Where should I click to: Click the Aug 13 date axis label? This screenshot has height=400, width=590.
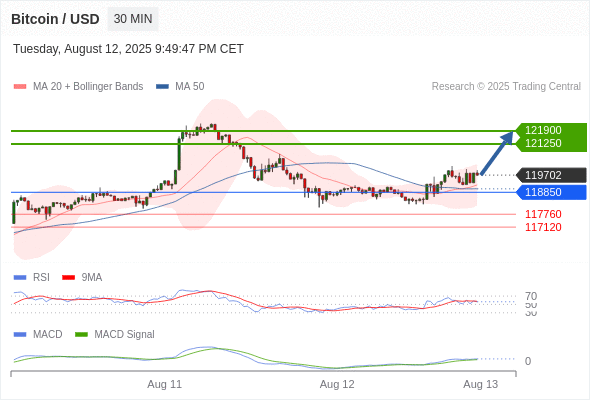click(x=481, y=384)
